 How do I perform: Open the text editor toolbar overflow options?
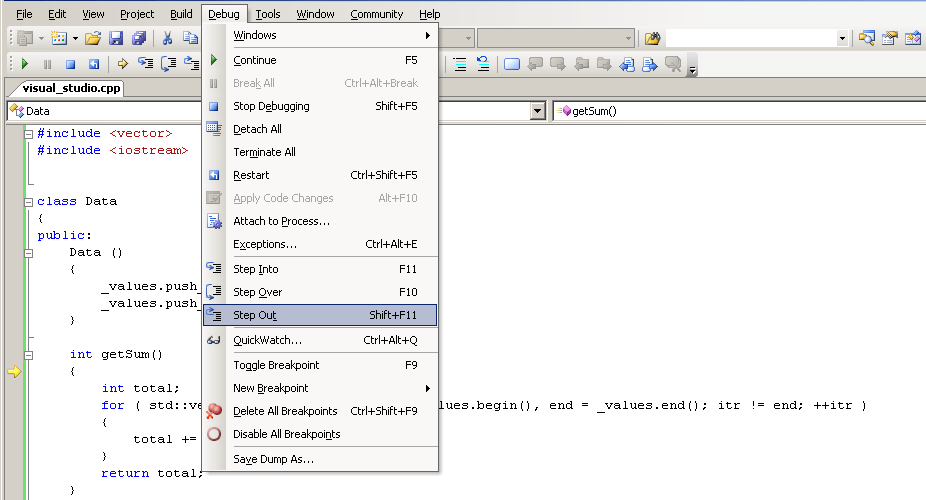point(693,65)
